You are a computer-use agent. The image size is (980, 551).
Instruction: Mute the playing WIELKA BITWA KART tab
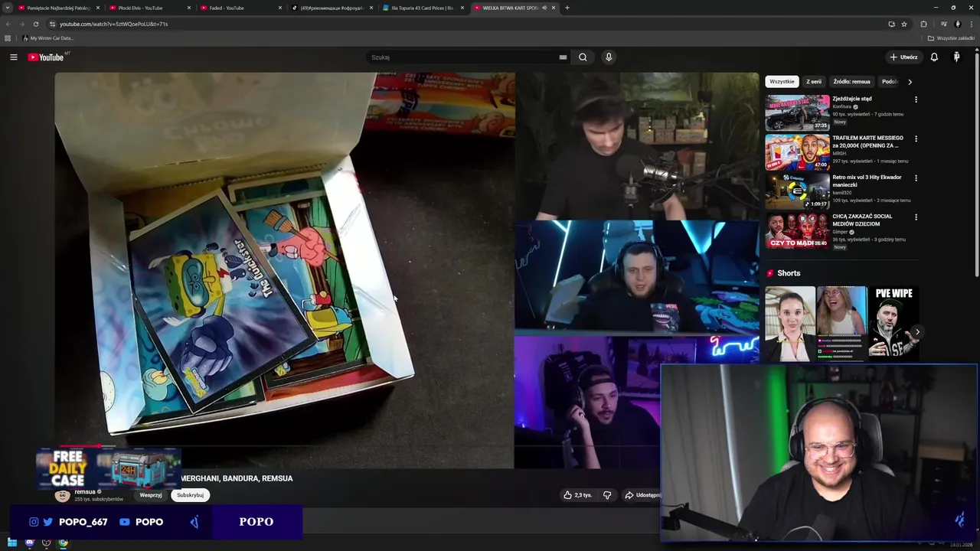(544, 8)
